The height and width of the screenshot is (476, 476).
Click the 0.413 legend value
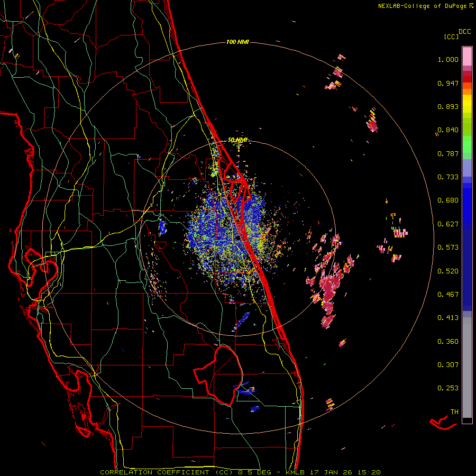(448, 318)
